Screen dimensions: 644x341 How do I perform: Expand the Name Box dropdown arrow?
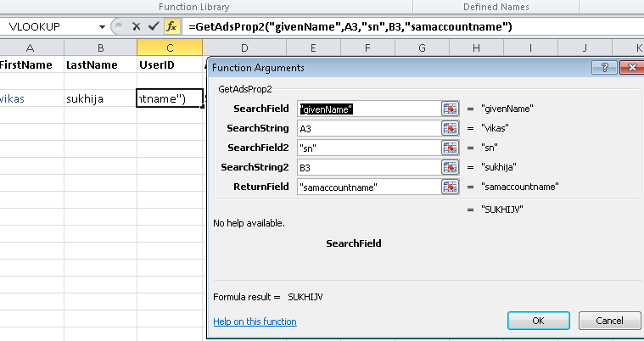point(103,26)
